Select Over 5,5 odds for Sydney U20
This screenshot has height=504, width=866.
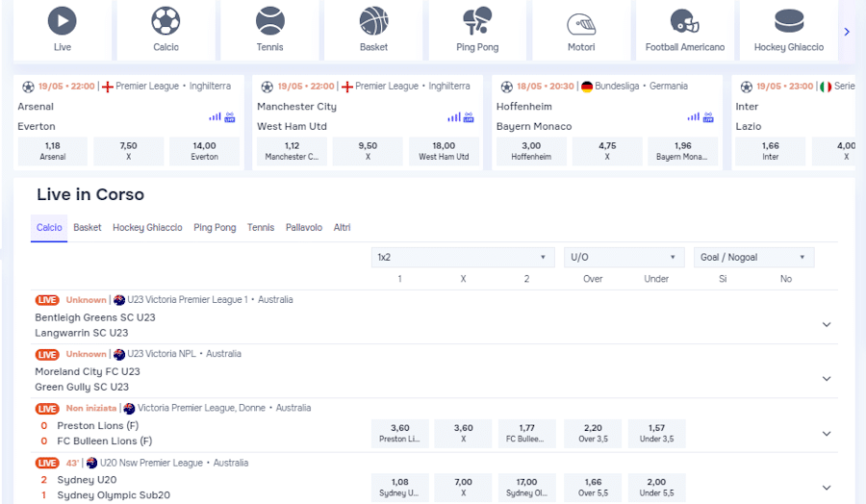pos(593,487)
